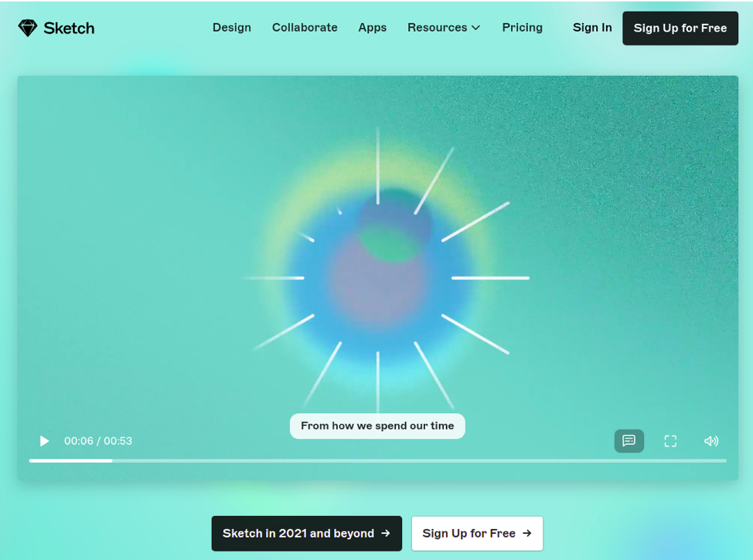
Task: Click the arrow on bottom Sign Up button
Action: [x=527, y=534]
